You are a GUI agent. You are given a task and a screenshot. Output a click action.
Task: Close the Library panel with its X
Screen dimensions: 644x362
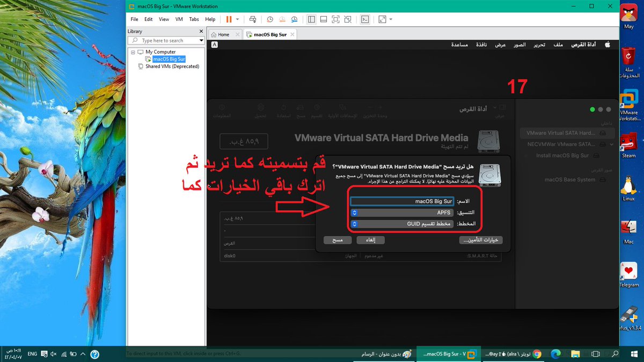(x=202, y=31)
